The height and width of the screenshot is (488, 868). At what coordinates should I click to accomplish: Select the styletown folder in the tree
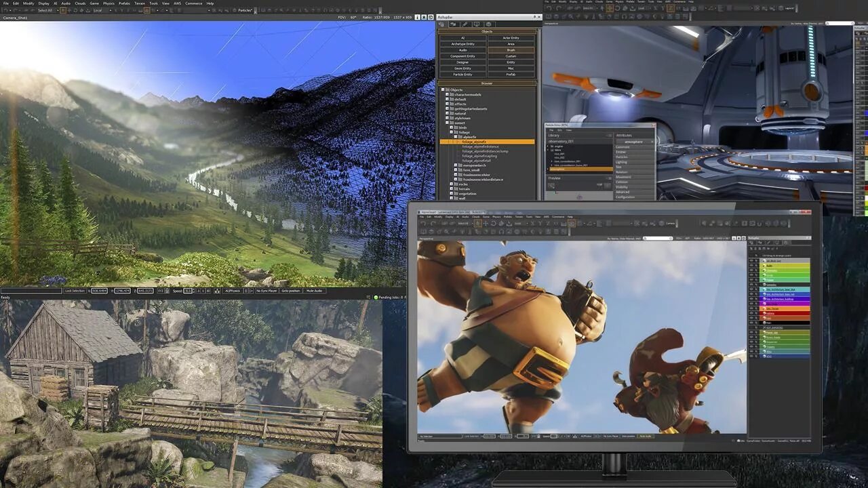[462, 118]
